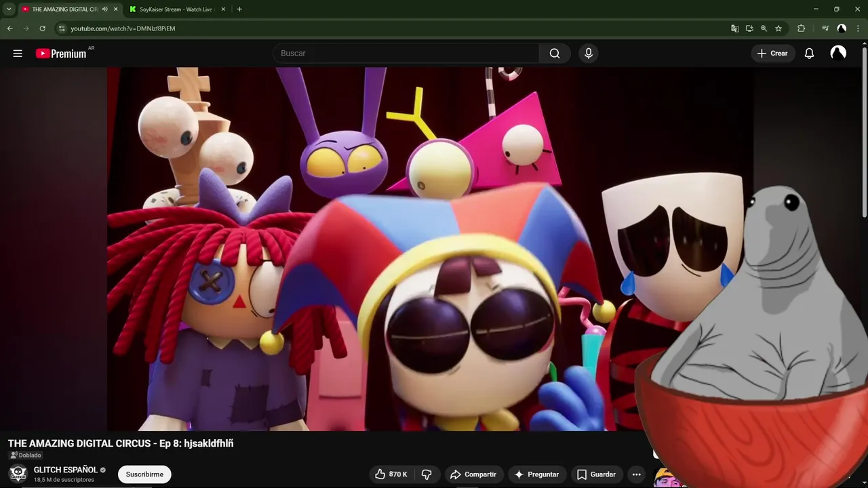Dislike the video with thumbs down

pyautogui.click(x=427, y=474)
